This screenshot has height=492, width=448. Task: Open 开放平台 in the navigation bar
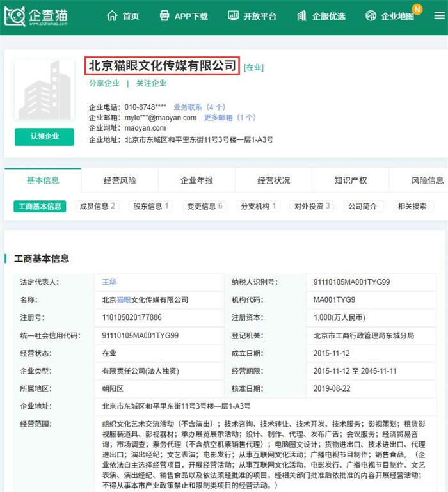260,16
